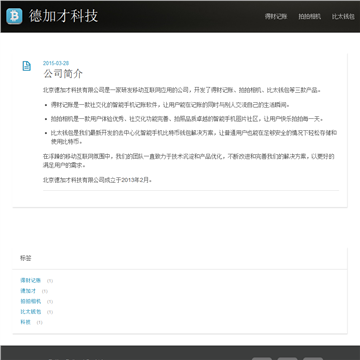Click the line 北京德加才科技有限公司成立于2013年2月
This screenshot has height=360, width=360.
point(98,180)
